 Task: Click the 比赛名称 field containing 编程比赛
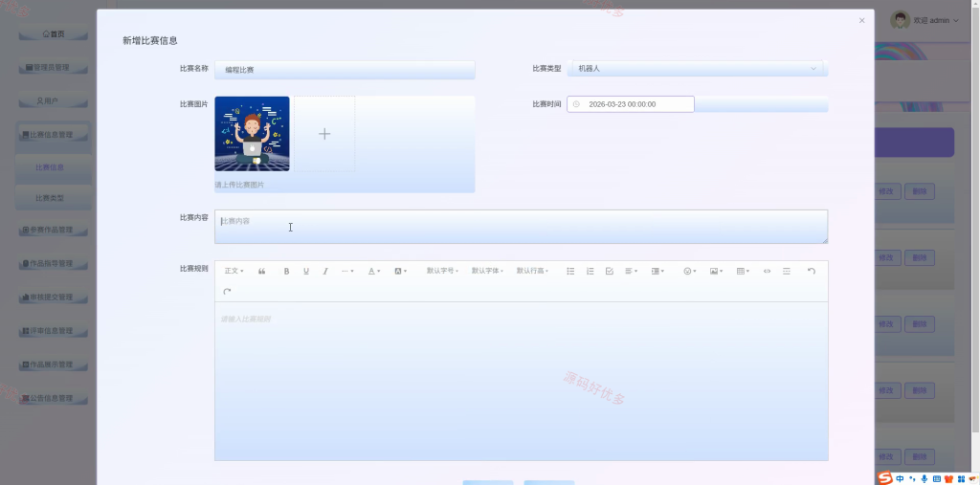pos(345,70)
